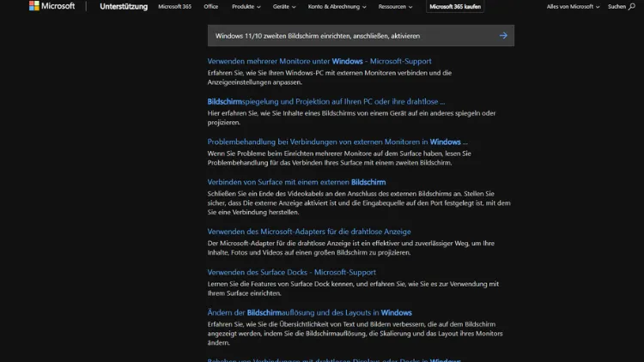Expand the Produkte dropdown
Viewport: 644px width, 362px height.
[246, 7]
